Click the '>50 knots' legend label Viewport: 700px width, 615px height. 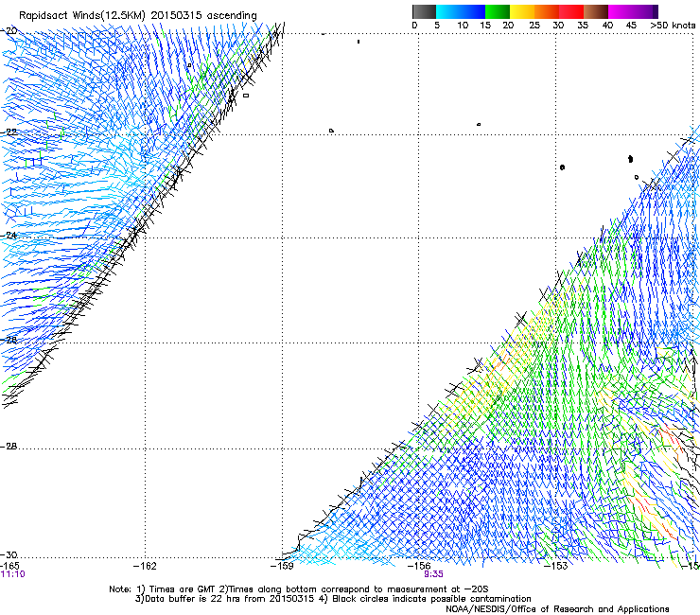tap(673, 26)
